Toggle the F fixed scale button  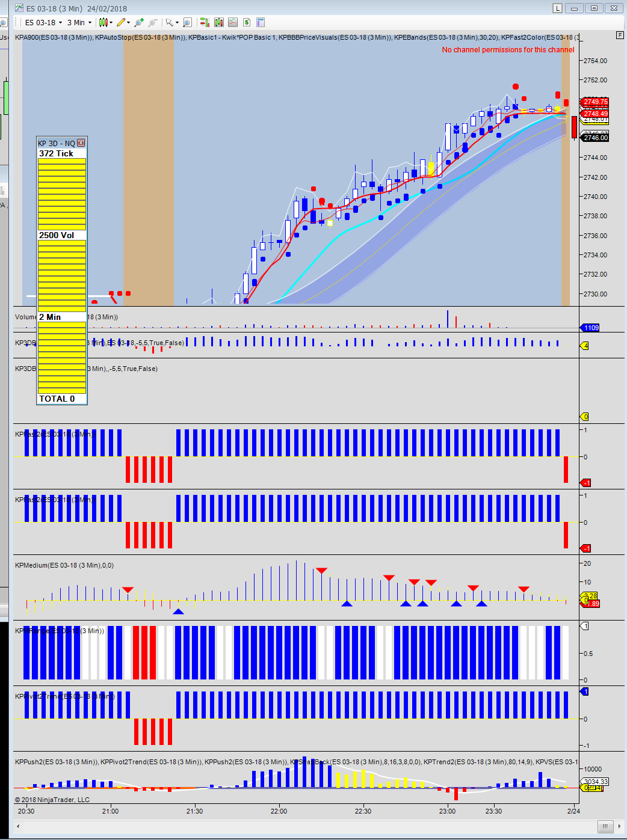coord(620,35)
